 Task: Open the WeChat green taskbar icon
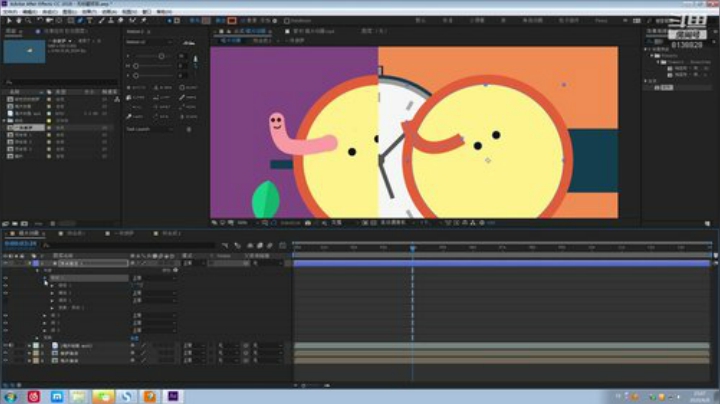point(103,396)
